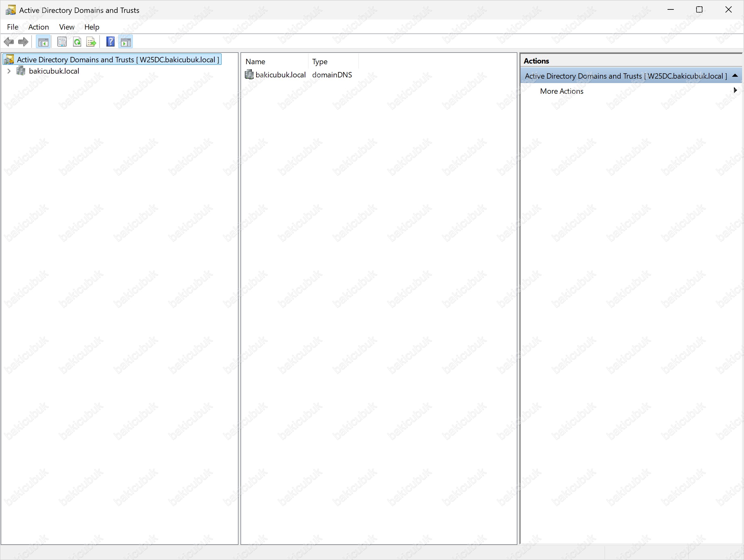
Task: Click the application icon in title bar
Action: tap(10, 10)
